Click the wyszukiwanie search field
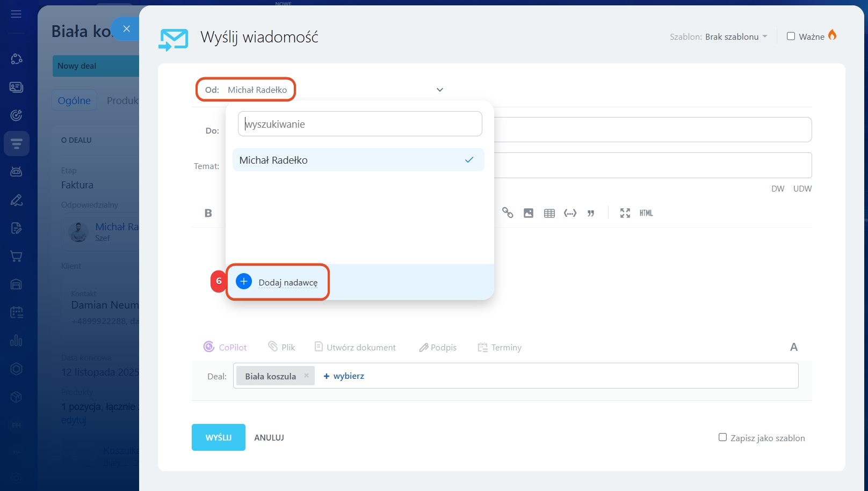This screenshot has height=491, width=868. pyautogui.click(x=360, y=124)
